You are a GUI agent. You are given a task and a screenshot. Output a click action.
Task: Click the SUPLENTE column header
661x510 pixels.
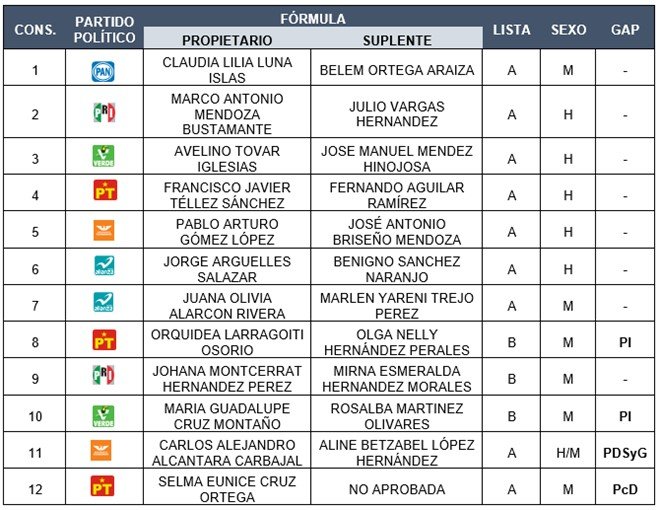click(397, 41)
